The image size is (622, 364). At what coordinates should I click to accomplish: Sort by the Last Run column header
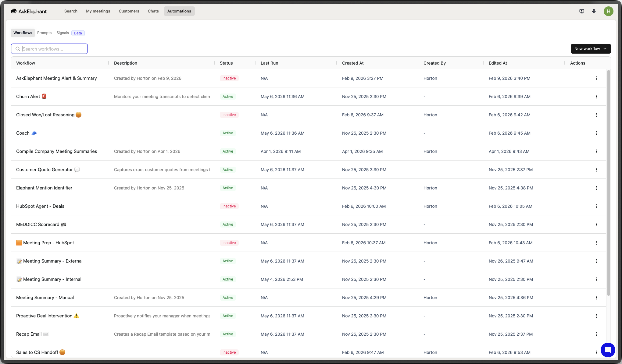pyautogui.click(x=270, y=63)
